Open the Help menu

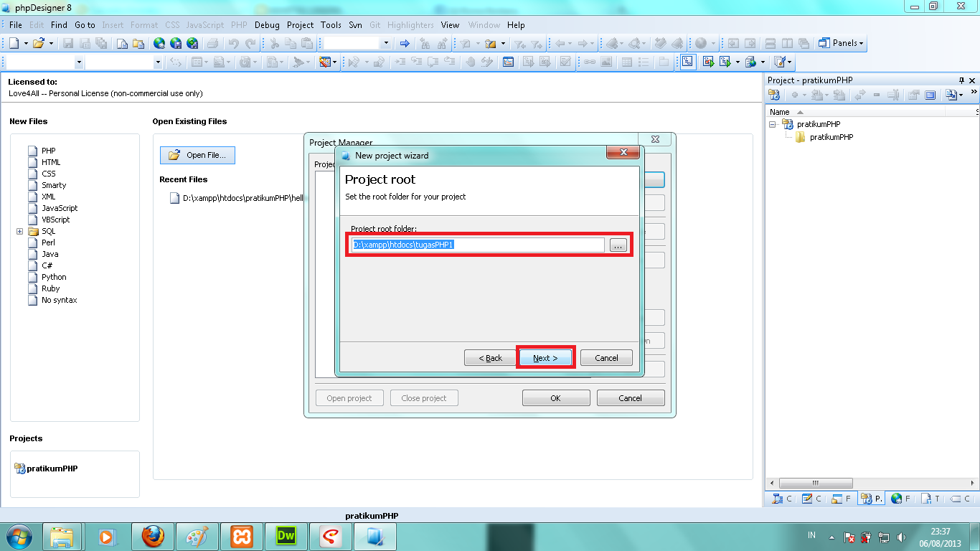pyautogui.click(x=516, y=25)
